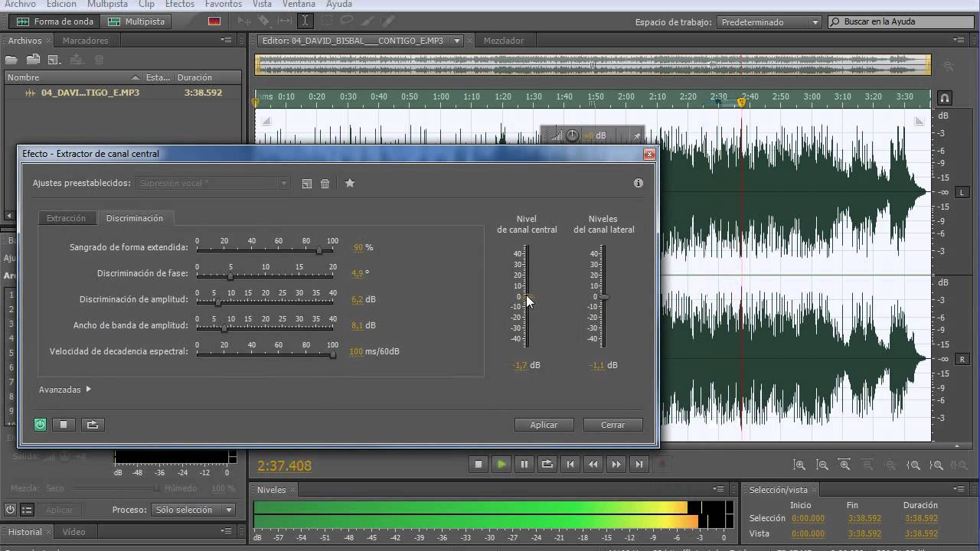Sort files by Duración column
Screen dimensions: 980x551
pyautogui.click(x=207, y=77)
